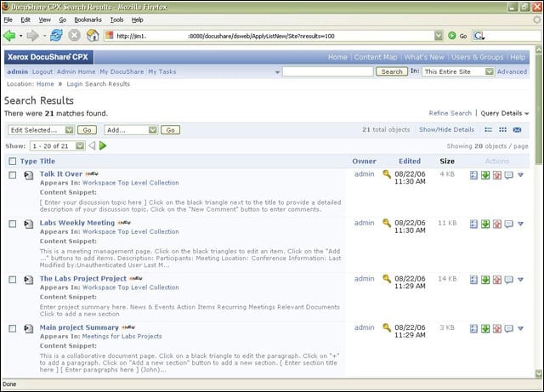Go to the browser Home page icon
Screen dimensions: 544x392
click(93, 36)
